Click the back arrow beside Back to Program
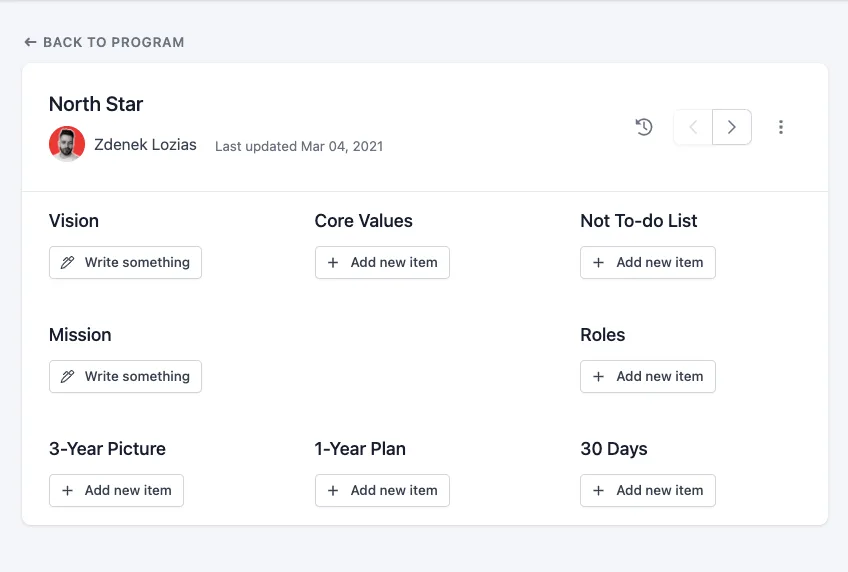 click(x=30, y=42)
